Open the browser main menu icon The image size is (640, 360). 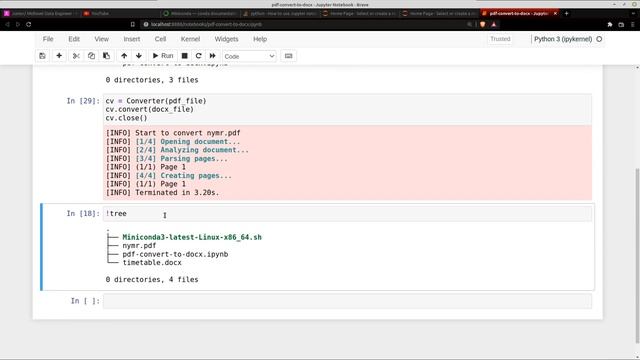[x=633, y=24]
